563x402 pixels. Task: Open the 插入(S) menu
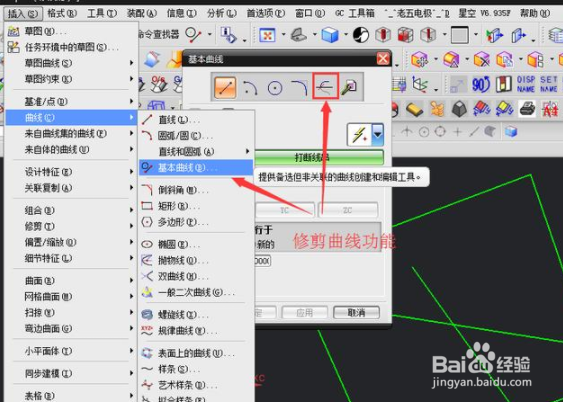tap(23, 14)
